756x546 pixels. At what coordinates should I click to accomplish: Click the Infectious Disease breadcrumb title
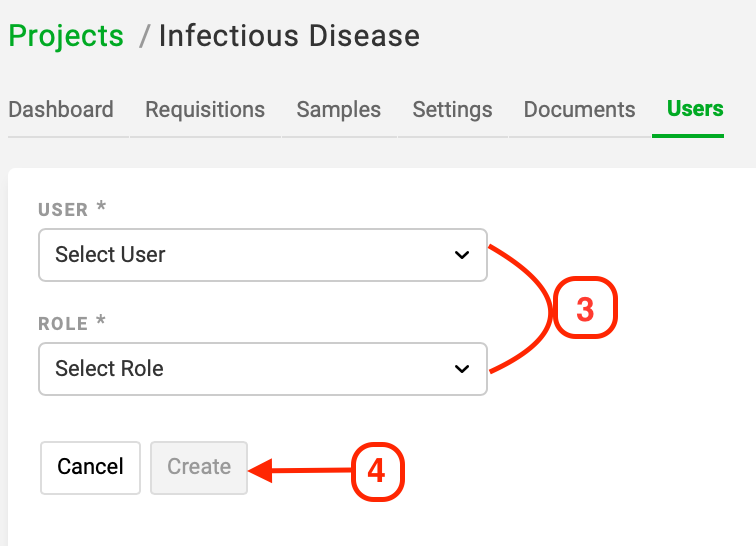point(289,36)
